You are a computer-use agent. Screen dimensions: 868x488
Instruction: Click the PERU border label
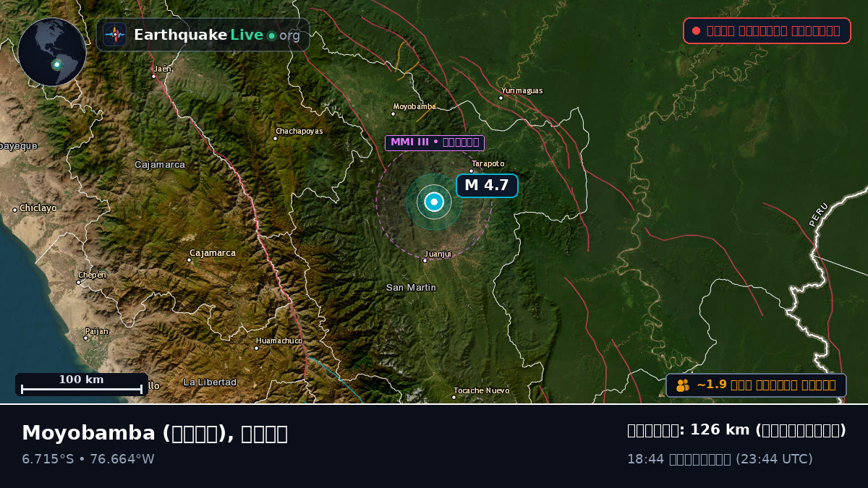click(x=818, y=215)
